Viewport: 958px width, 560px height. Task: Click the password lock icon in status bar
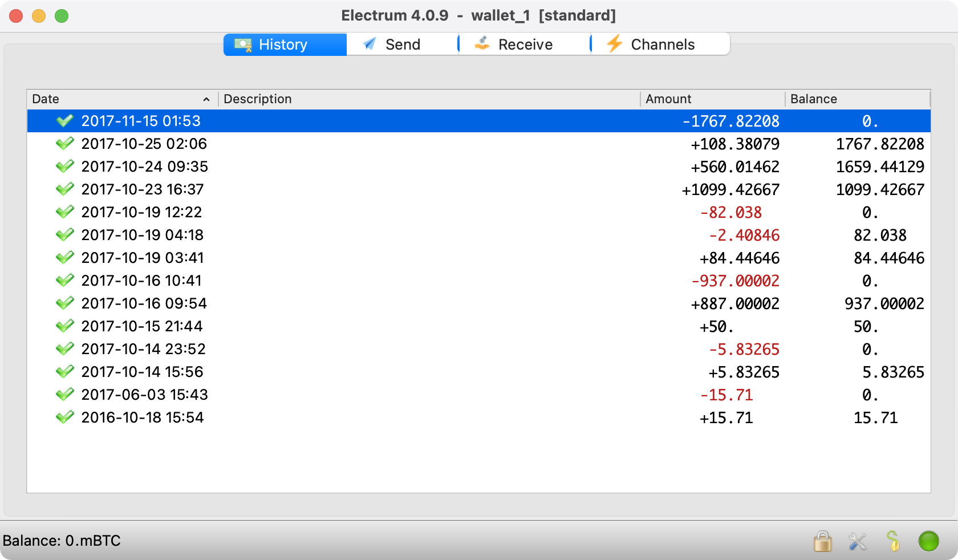click(x=822, y=541)
